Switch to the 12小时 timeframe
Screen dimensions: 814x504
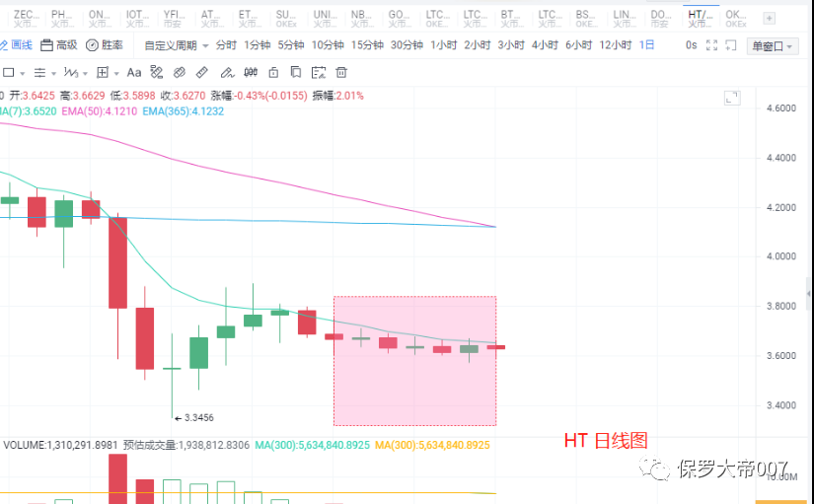coord(615,45)
